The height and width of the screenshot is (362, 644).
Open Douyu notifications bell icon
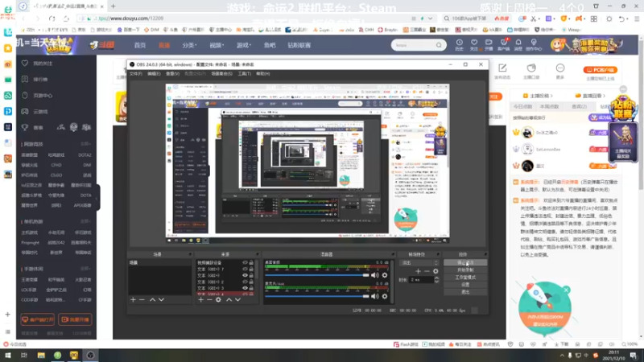coord(518,44)
